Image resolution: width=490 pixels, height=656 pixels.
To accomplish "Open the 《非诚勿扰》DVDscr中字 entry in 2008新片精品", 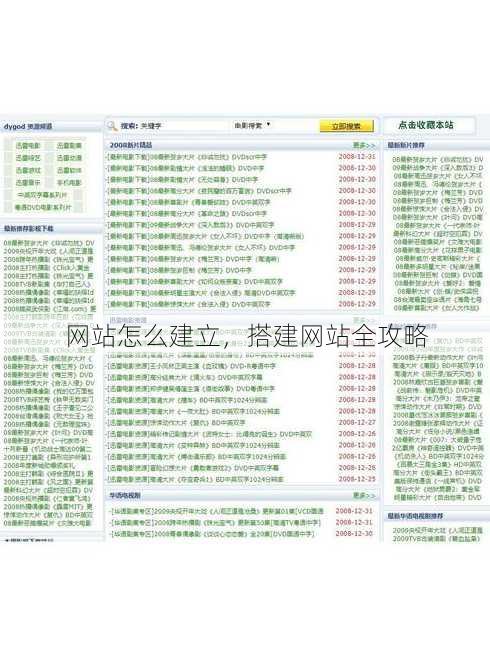I will click(x=187, y=157).
